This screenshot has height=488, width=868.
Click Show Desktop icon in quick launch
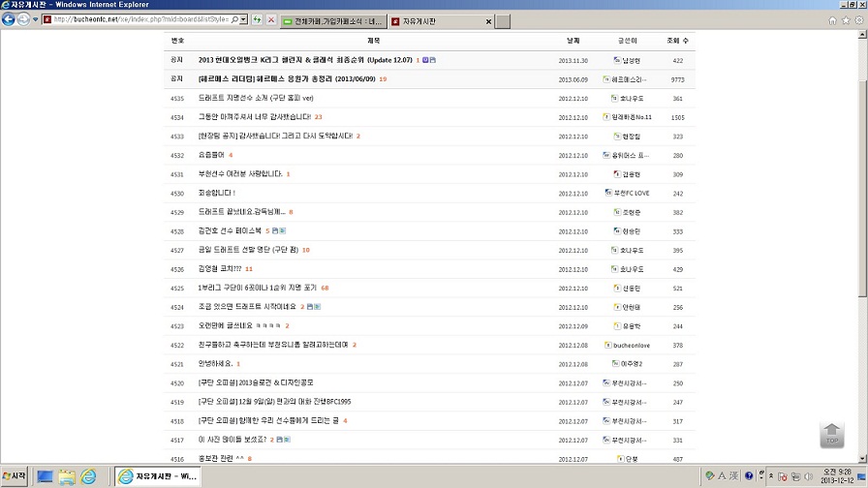click(45, 476)
